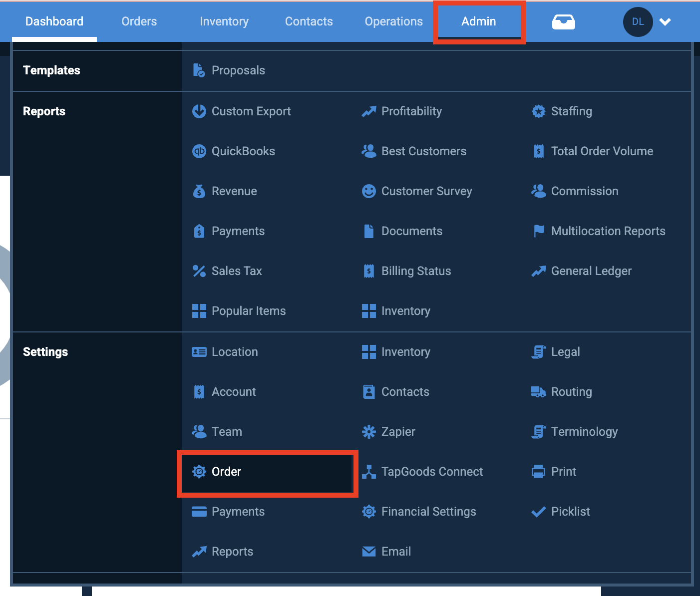Open the Customer Survey report

point(427,191)
